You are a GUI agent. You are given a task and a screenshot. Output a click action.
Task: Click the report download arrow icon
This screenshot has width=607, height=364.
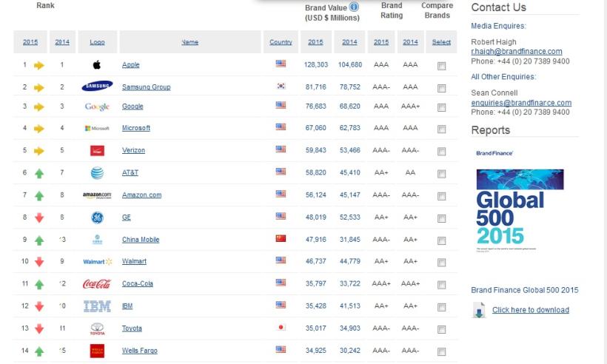480,311
